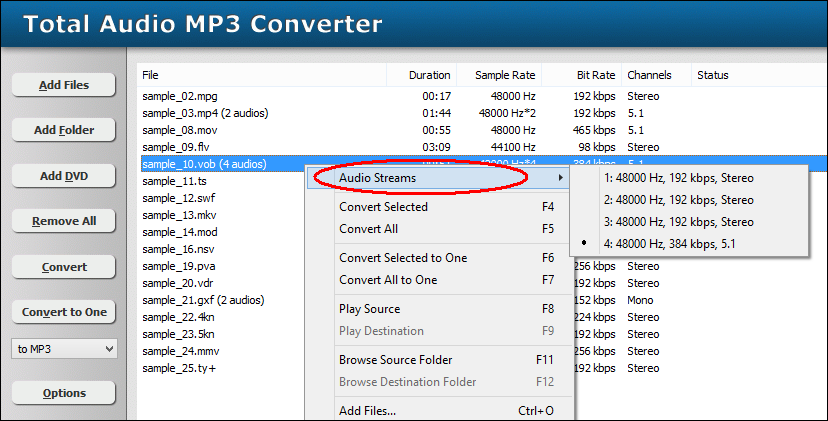This screenshot has width=828, height=421.
Task: Select the file sample_23.5kn
Action: tap(178, 334)
